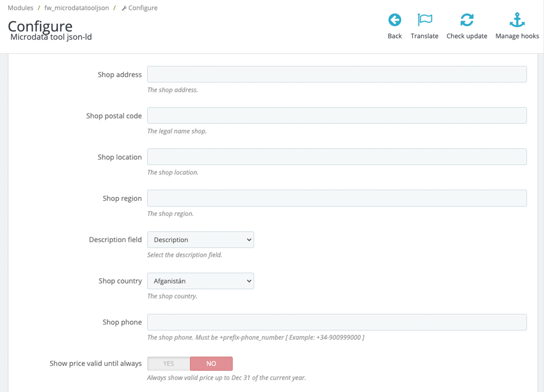Viewport: 544px width, 392px height.
Task: Focus the Shop address input field
Action: (337, 74)
